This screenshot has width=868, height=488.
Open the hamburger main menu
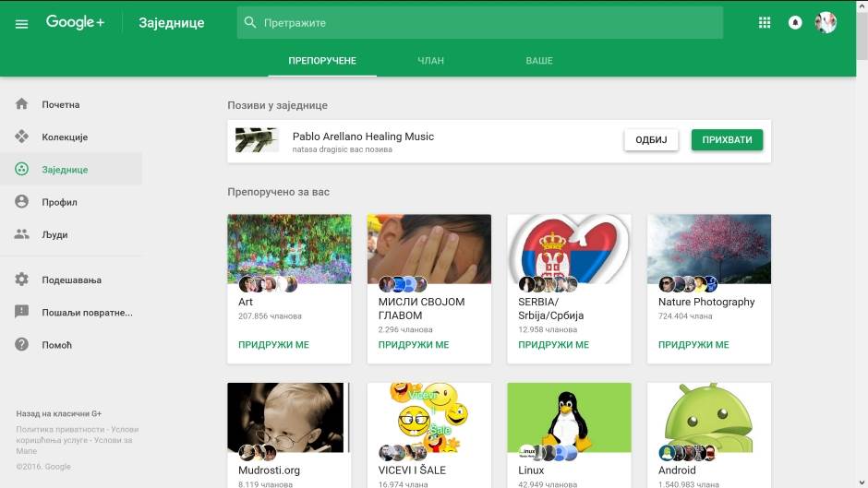click(x=22, y=23)
